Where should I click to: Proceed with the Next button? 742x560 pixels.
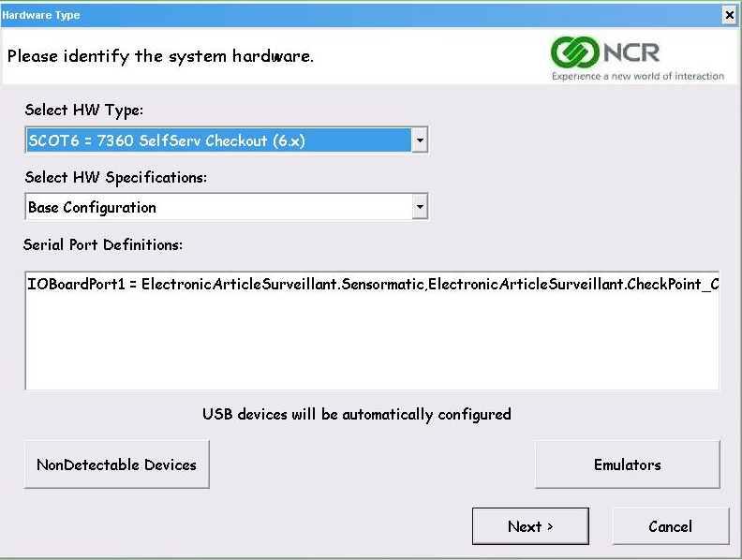point(530,526)
